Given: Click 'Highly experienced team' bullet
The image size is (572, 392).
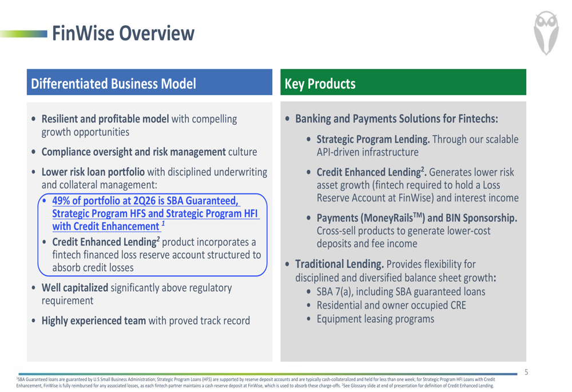Looking at the screenshot, I should tap(145, 320).
